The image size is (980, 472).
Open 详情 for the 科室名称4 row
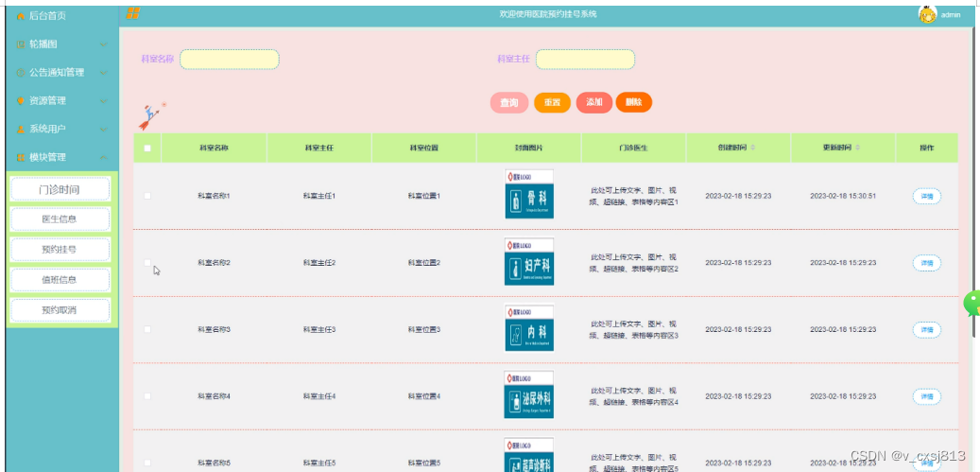point(927,396)
